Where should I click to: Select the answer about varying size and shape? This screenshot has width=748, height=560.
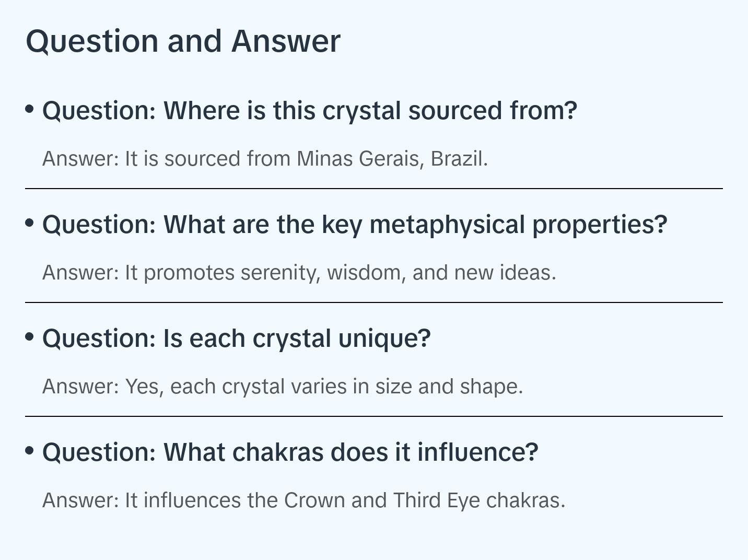point(282,387)
